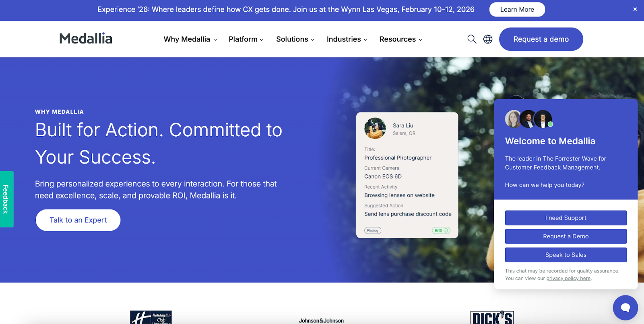Click Canon EOS 6D text
This screenshot has height=324, width=644.
383,176
